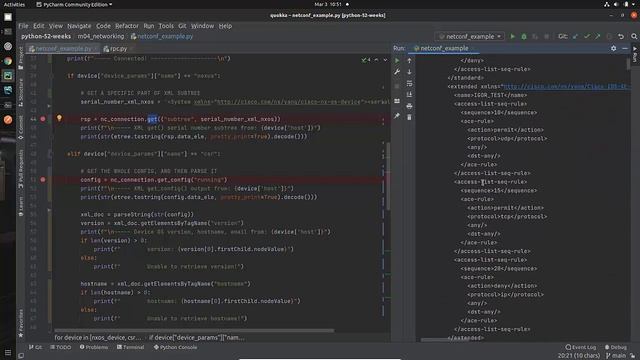Open the Window menu
The height and width of the screenshot is (360, 640).
tap(202, 26)
